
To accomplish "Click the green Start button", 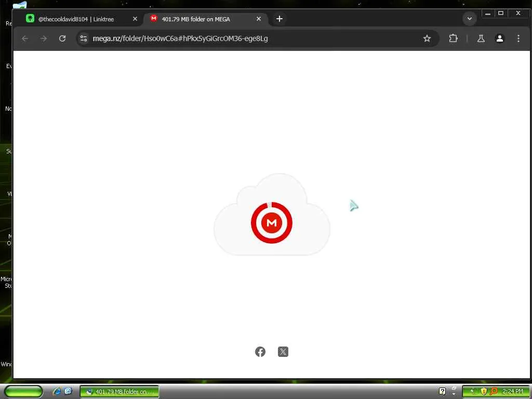I will pos(23,392).
